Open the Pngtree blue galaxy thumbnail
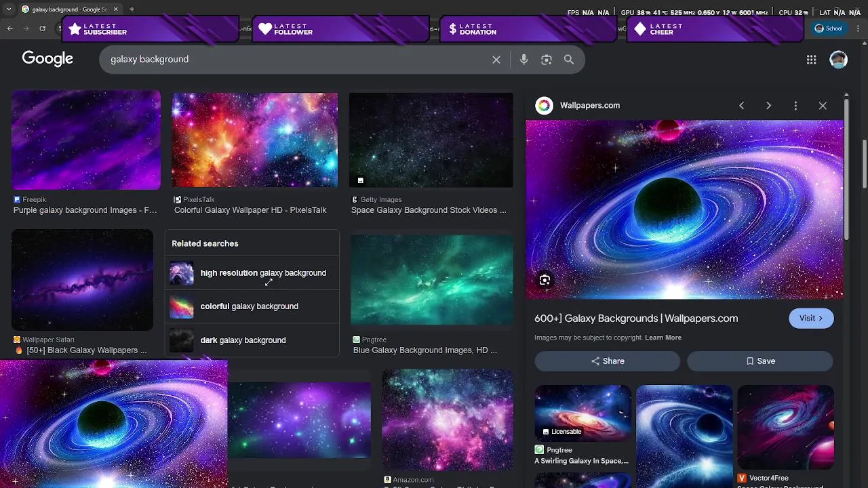The height and width of the screenshot is (488, 868). [x=432, y=279]
